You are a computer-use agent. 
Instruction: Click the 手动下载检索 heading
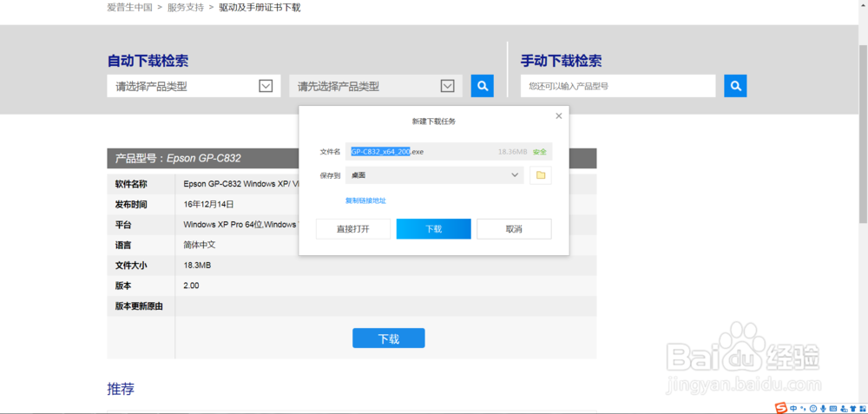click(x=562, y=61)
